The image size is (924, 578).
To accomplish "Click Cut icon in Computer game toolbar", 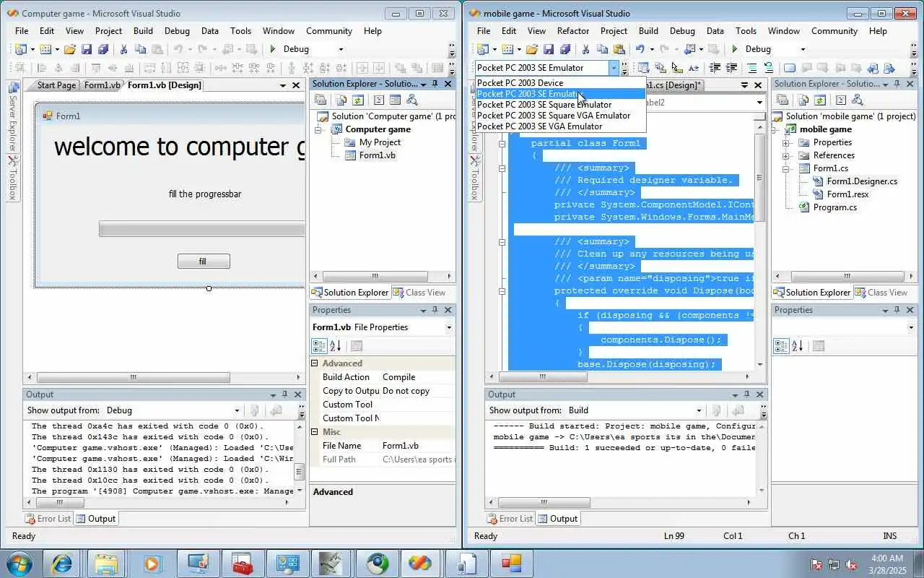I will [x=123, y=49].
